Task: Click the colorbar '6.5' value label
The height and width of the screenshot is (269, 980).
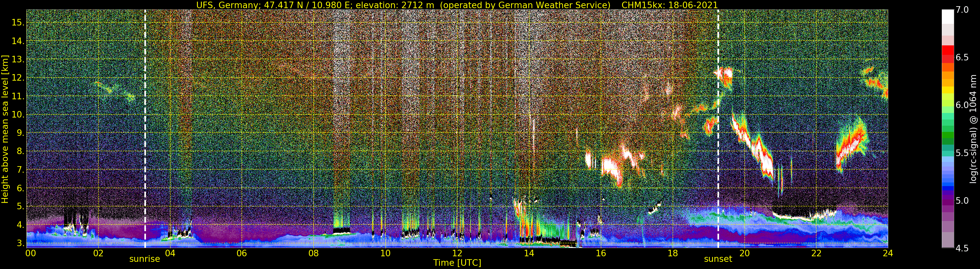Action: pos(962,57)
